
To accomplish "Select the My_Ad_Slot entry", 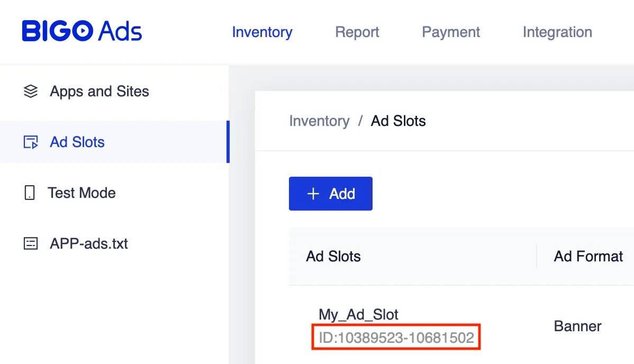I will 358,314.
